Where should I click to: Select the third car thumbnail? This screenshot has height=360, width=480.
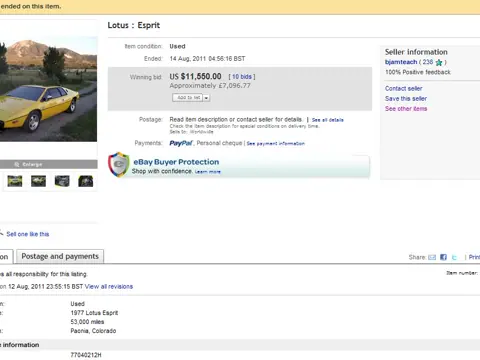point(62,181)
